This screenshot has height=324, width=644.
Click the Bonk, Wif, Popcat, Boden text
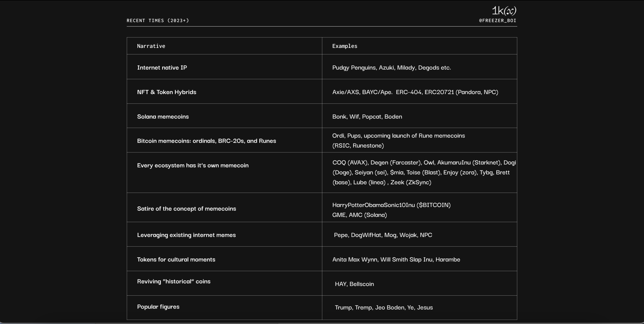tap(367, 117)
